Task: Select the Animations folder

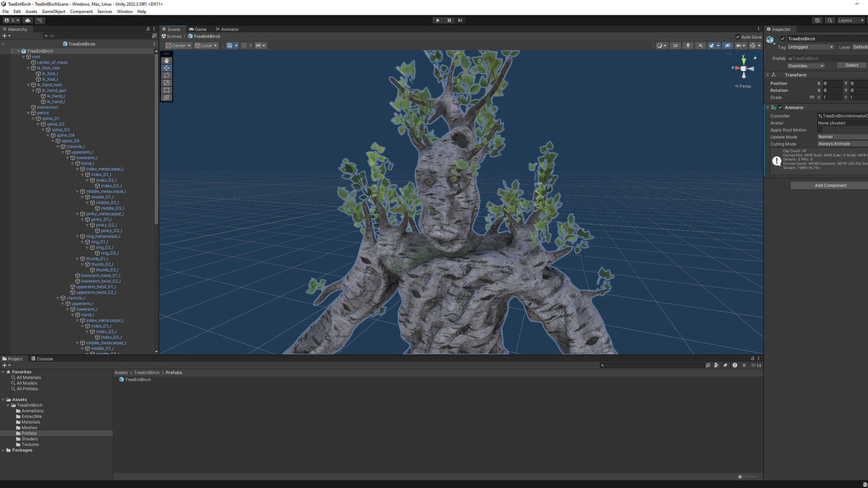Action: coord(33,411)
